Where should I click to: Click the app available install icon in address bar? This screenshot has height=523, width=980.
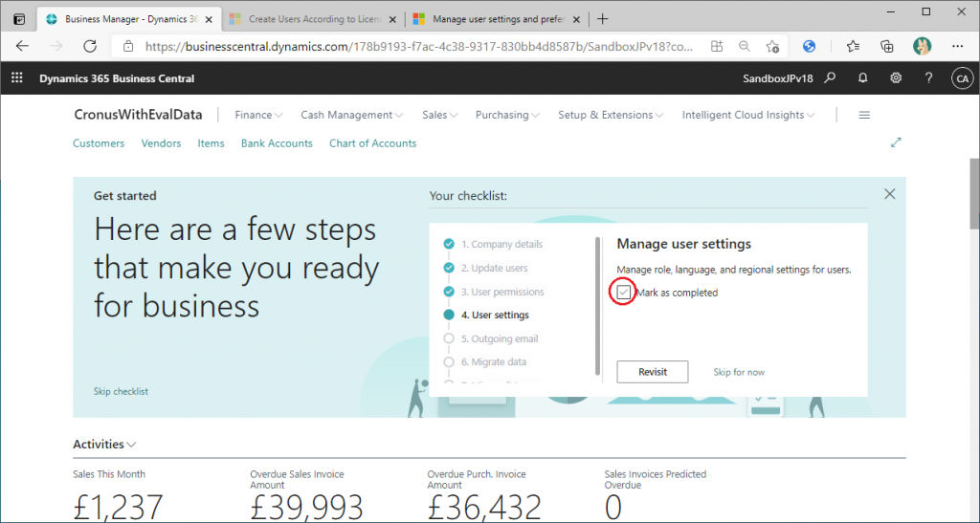click(x=716, y=46)
